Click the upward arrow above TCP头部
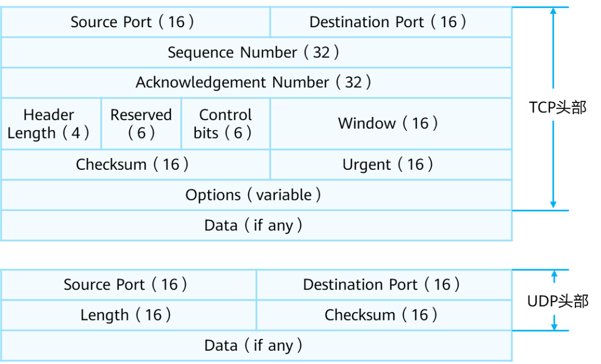 click(553, 48)
